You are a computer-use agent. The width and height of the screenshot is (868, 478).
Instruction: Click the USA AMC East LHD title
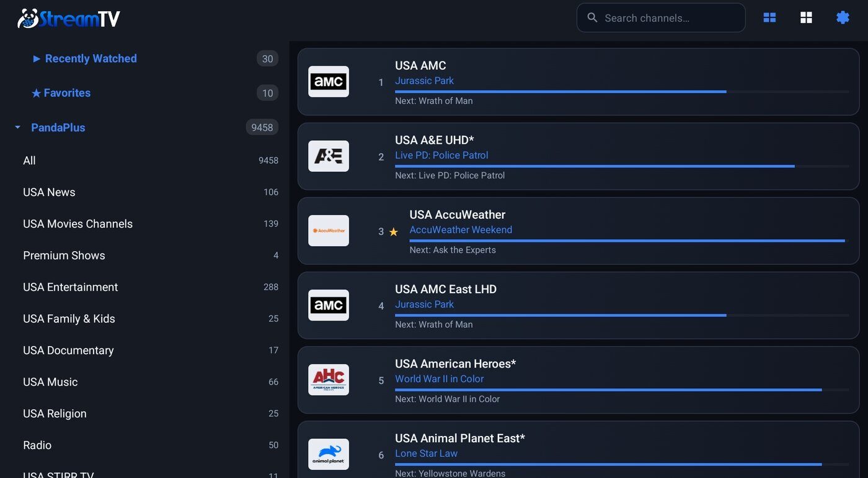[x=446, y=289]
